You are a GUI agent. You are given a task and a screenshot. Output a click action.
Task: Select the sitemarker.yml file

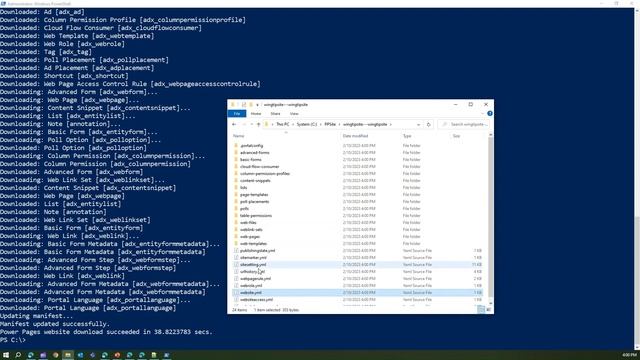(253, 258)
